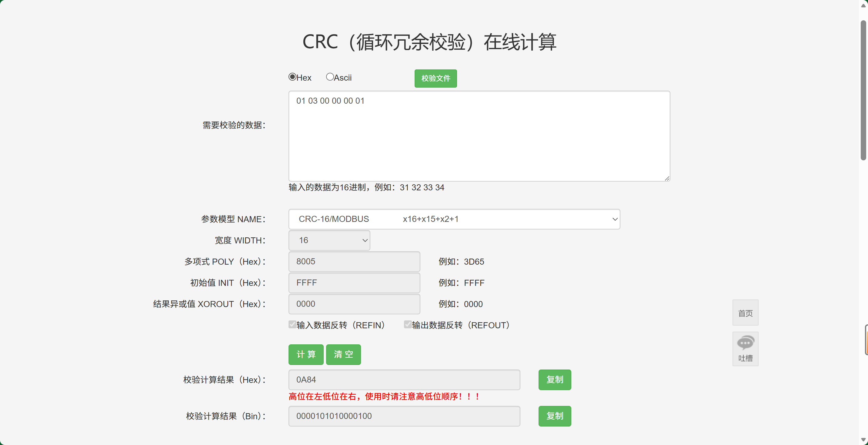Open the 参数模型 NAME dropdown
Viewport: 868px width, 445px height.
coord(454,219)
